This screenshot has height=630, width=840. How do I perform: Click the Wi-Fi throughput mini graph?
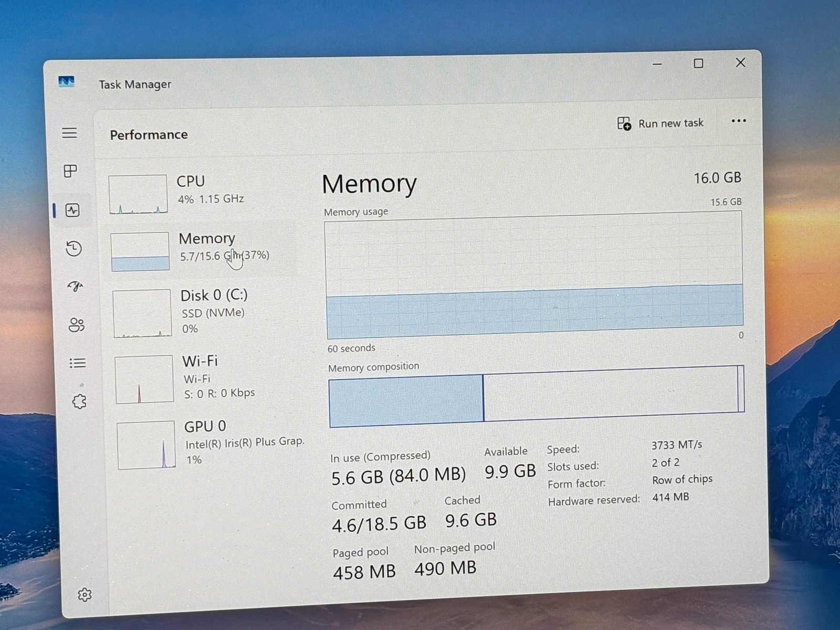144,379
